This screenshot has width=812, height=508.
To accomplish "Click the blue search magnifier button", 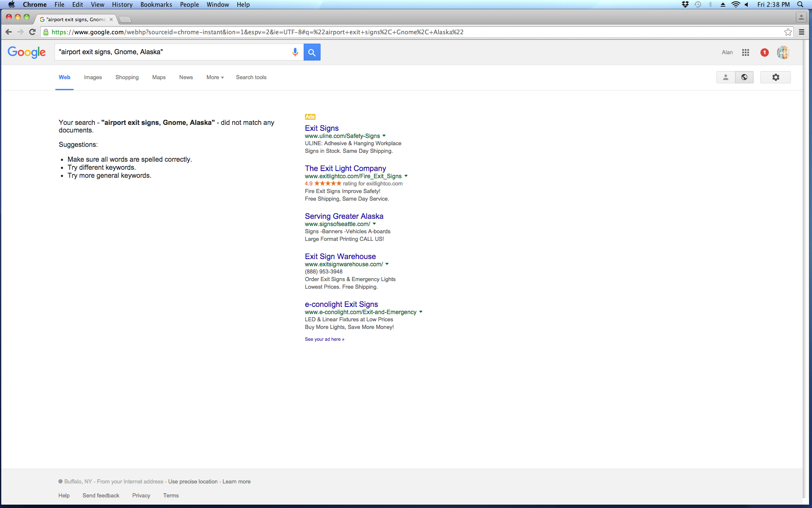I will tap(312, 52).
